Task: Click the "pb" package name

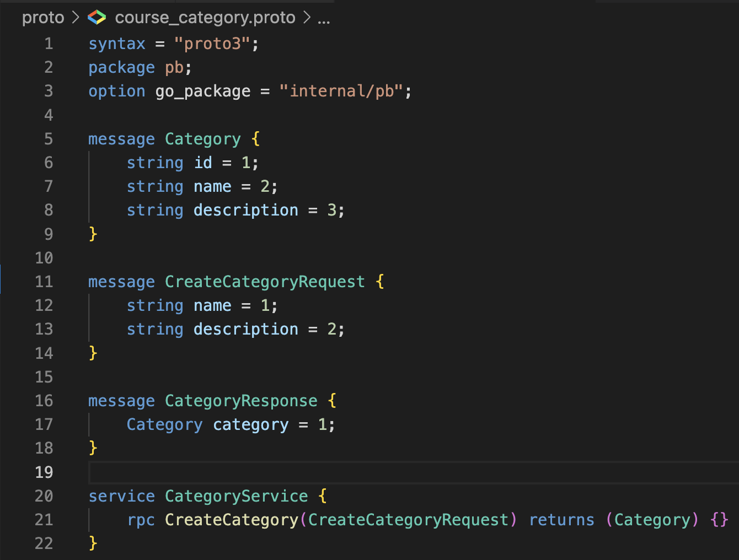Action: point(175,67)
